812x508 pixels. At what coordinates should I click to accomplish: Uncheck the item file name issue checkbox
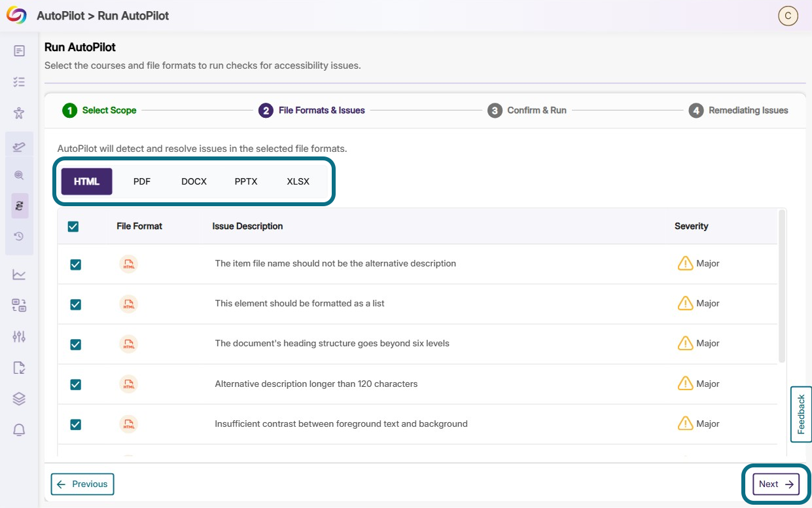pos(76,264)
